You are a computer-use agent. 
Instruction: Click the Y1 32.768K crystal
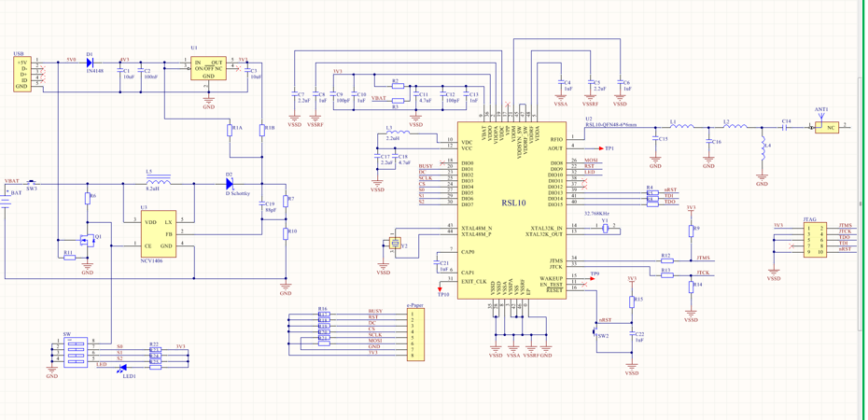[x=605, y=229]
